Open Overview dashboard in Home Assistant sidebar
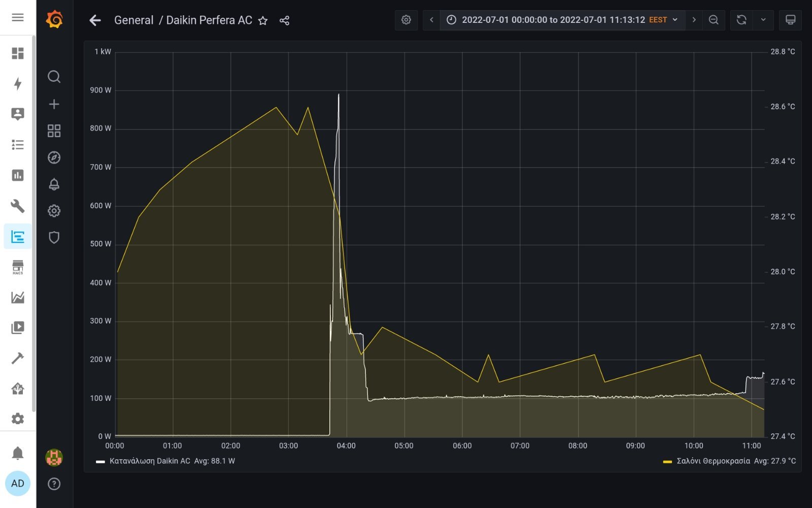The height and width of the screenshot is (508, 812). [x=18, y=53]
